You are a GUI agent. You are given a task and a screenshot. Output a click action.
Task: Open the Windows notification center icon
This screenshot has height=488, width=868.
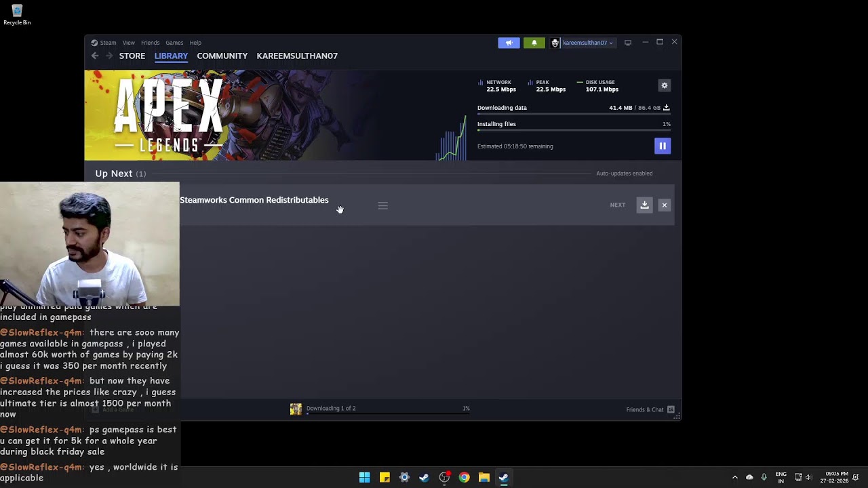click(856, 477)
